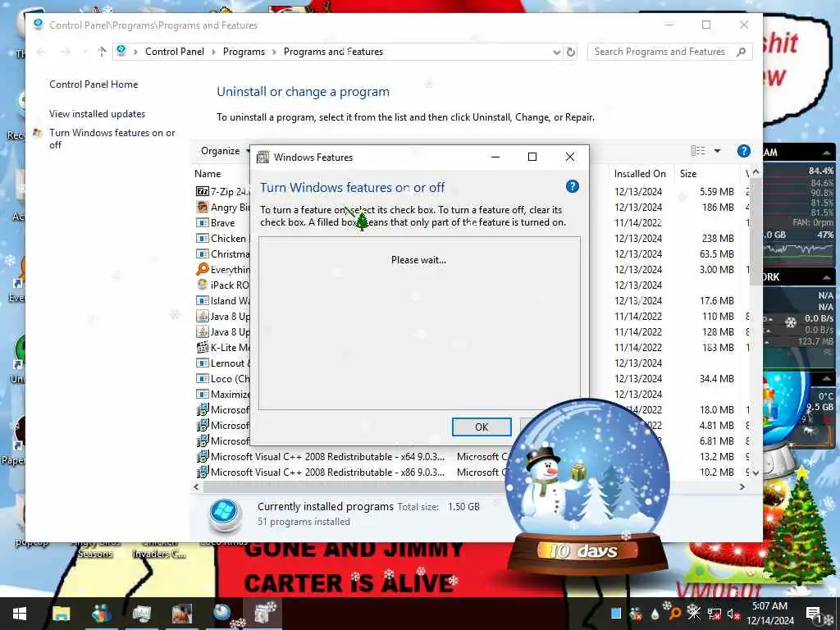The width and height of the screenshot is (840, 630).
Task: Open Programs and Features help icon
Action: click(x=743, y=151)
